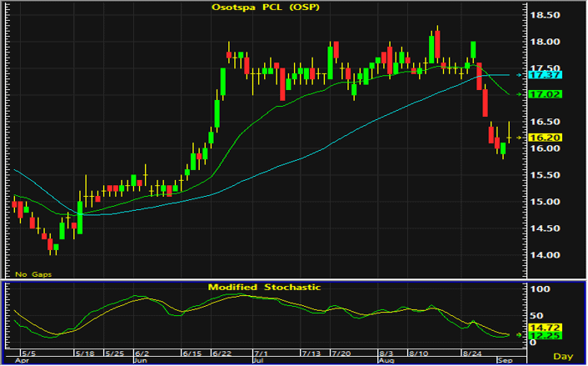The width and height of the screenshot is (588, 366).
Task: Click the No Gaps label
Action: pos(33,274)
